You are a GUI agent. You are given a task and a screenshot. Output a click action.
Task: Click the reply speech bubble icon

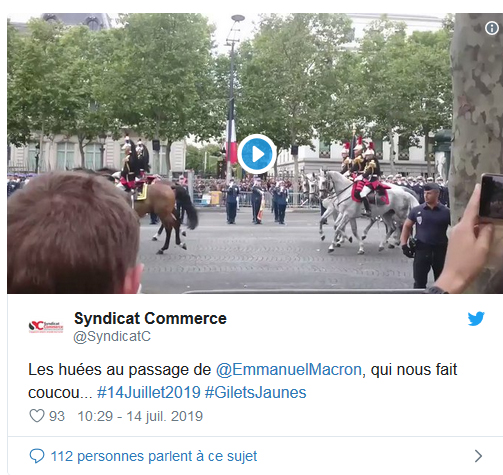pyautogui.click(x=37, y=456)
